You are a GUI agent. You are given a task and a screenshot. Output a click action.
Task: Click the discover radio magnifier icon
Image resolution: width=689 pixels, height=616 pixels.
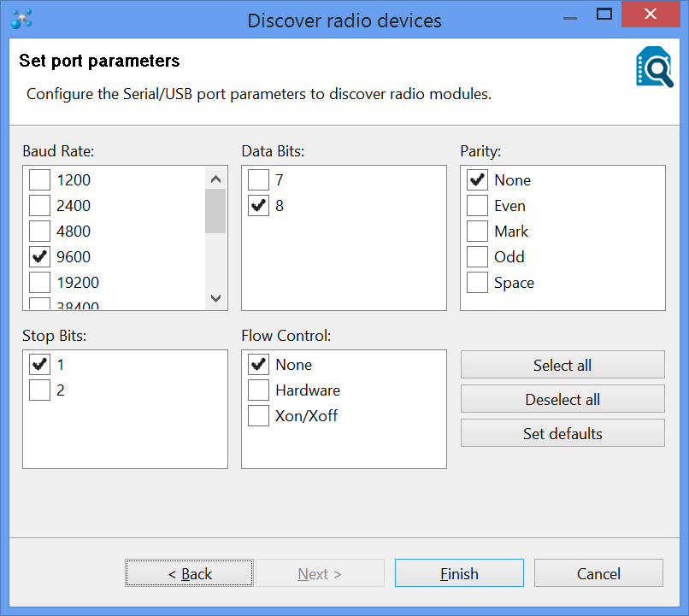[654, 68]
